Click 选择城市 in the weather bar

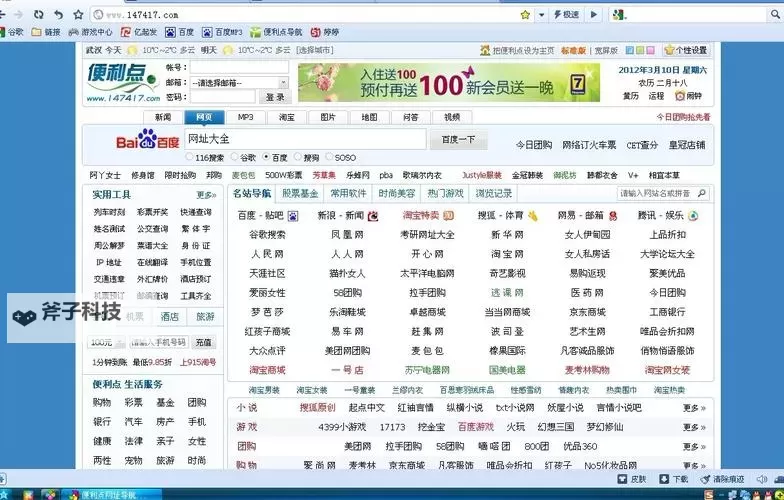314,50
